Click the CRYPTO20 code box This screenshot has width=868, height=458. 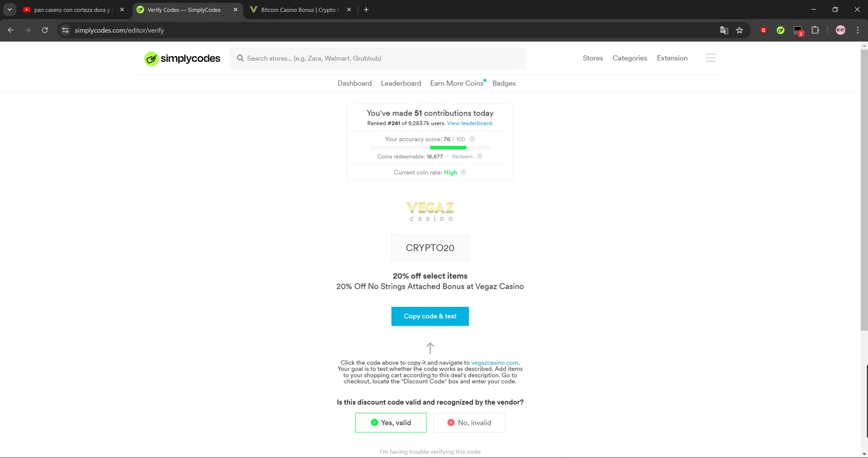(x=430, y=248)
